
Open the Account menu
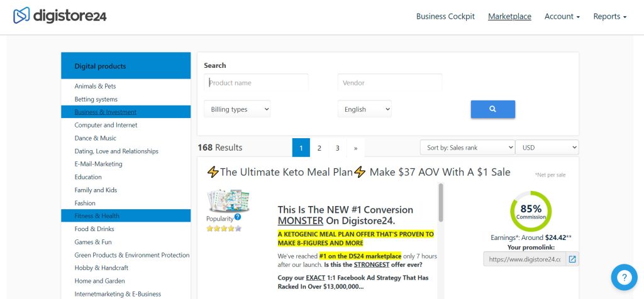[562, 16]
